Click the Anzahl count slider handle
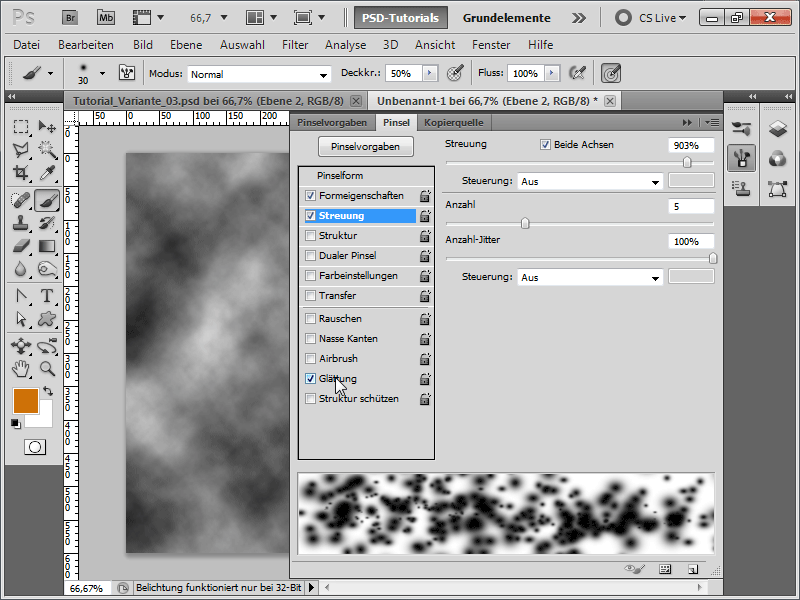Image resolution: width=800 pixels, height=600 pixels. (x=525, y=223)
